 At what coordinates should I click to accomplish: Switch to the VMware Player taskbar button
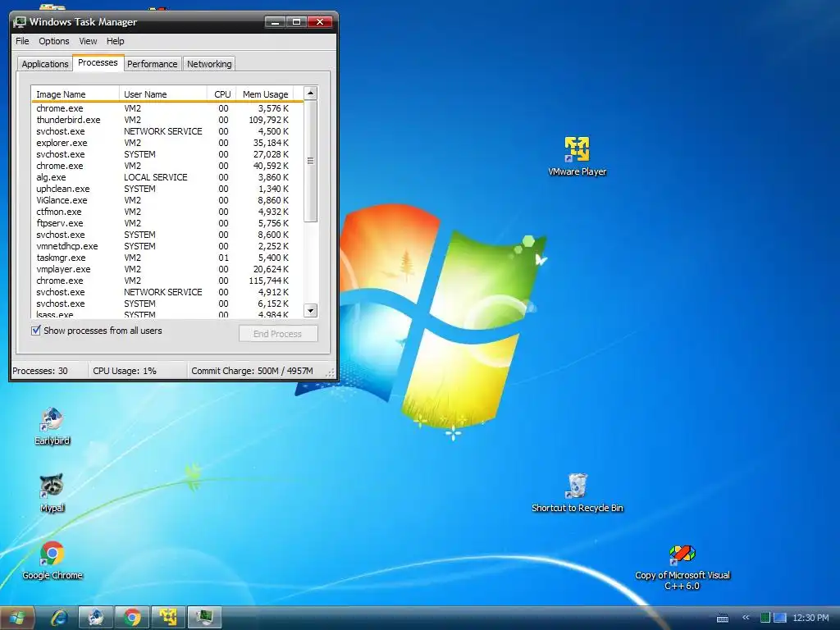(167, 618)
